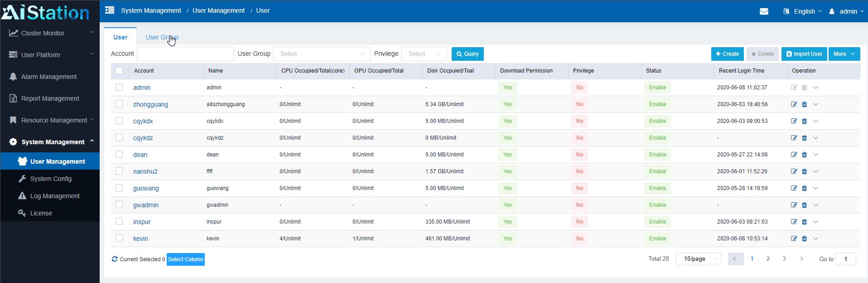Click the Create user button
The image size is (868, 283).
coord(727,54)
